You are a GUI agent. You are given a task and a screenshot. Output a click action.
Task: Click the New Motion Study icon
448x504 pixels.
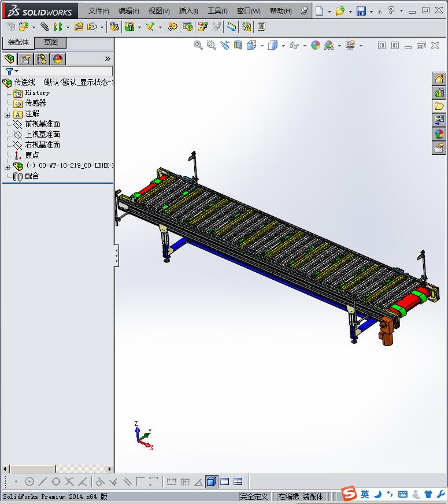coord(173,27)
